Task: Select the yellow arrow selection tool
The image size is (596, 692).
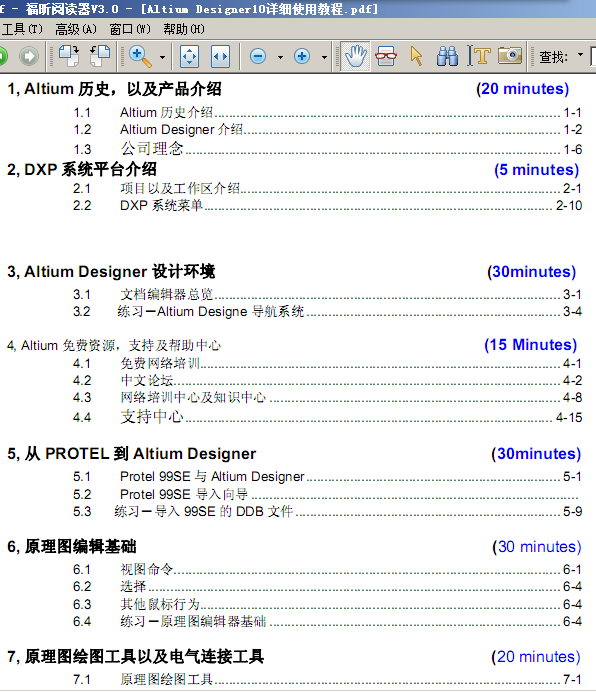Action: (x=416, y=56)
